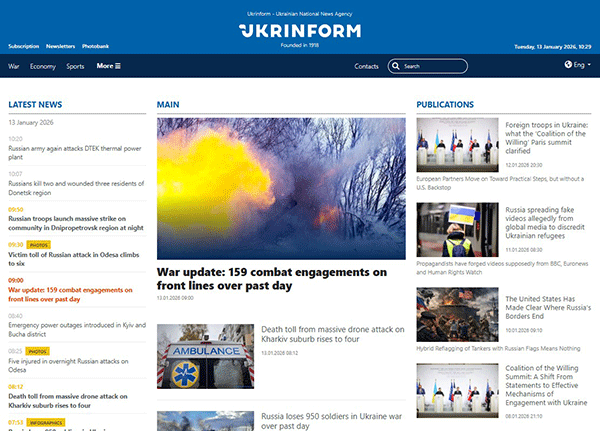Open 'Russia spreading fake videos' publication title
Image resolution: width=600 pixels, height=431 pixels.
point(545,223)
